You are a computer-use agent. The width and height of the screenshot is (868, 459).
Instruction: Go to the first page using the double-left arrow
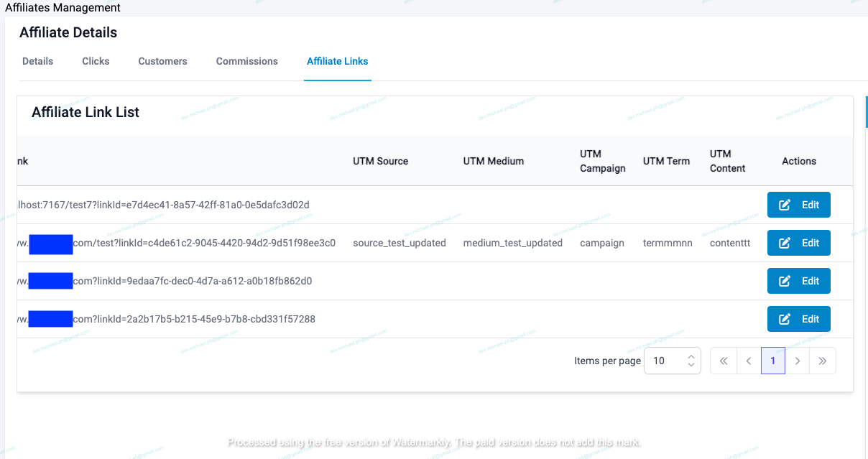(723, 361)
